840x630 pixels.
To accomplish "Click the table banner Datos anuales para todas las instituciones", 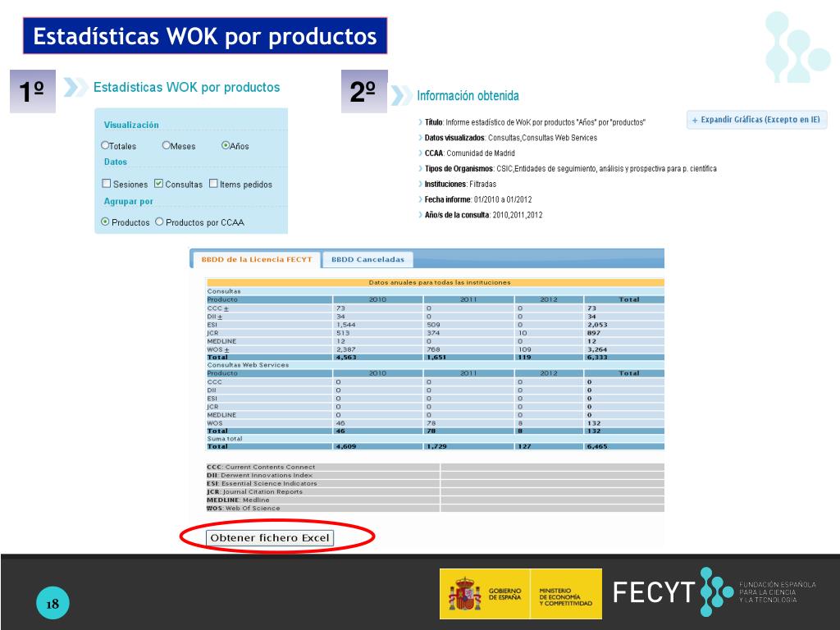I will (440, 282).
